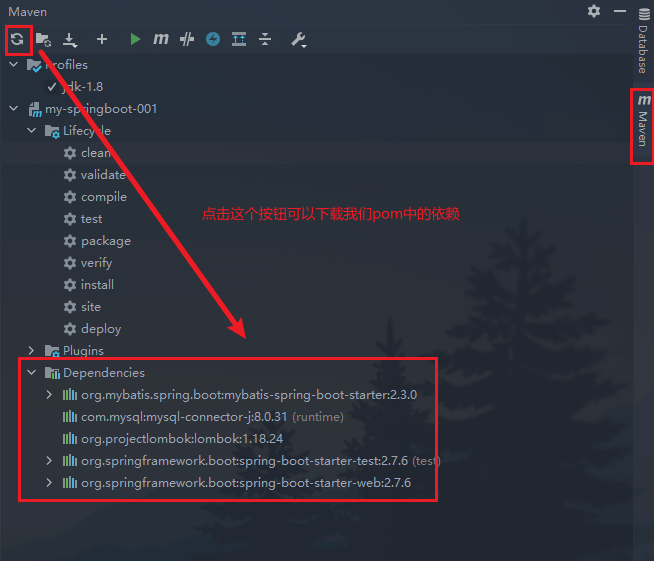
Task: Click the Maven panel title
Action: (28, 12)
